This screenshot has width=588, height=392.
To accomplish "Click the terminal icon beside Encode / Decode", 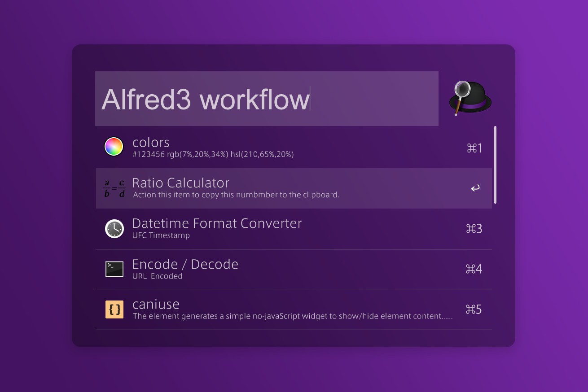I will click(x=114, y=269).
